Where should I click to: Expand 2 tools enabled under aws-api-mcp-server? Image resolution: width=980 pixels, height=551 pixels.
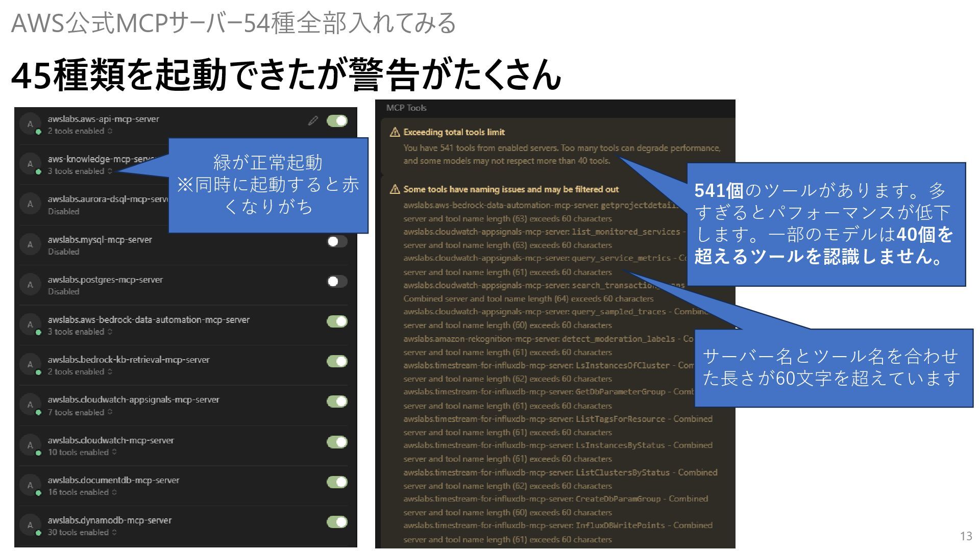click(80, 131)
